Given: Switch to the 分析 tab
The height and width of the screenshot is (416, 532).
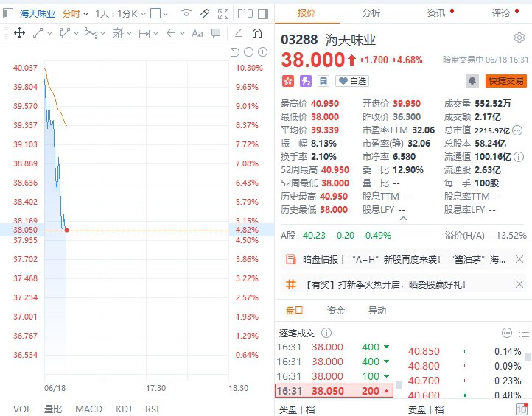Looking at the screenshot, I should (x=371, y=13).
